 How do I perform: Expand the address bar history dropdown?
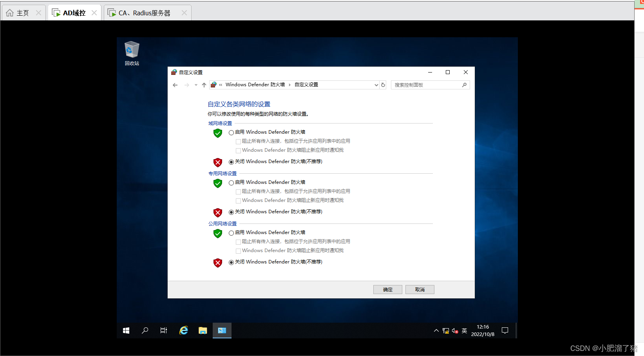pyautogui.click(x=376, y=85)
